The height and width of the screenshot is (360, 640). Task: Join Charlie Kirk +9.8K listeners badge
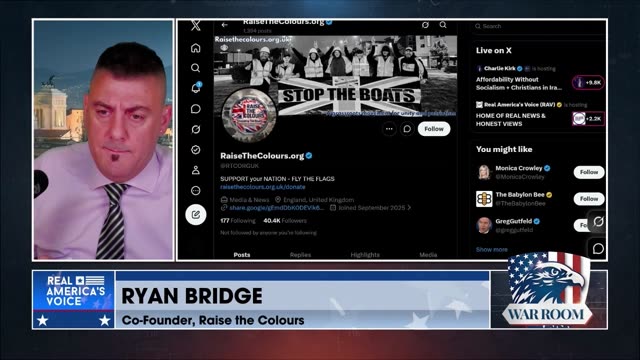(x=588, y=82)
